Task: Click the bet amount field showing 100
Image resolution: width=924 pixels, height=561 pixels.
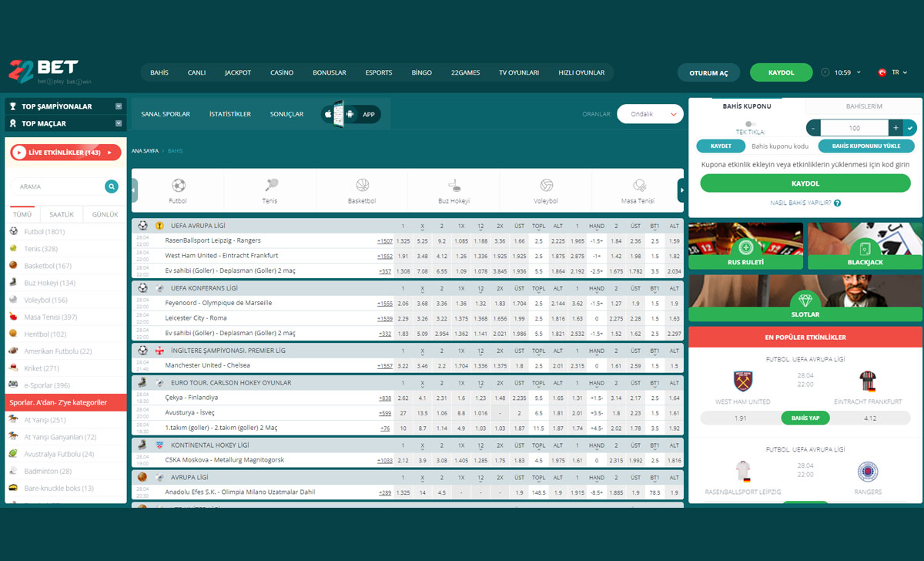Action: (855, 128)
